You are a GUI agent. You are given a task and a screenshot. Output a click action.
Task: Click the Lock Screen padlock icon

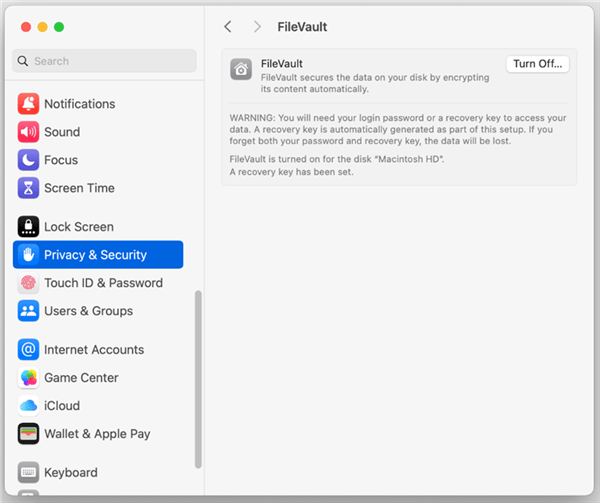28,227
